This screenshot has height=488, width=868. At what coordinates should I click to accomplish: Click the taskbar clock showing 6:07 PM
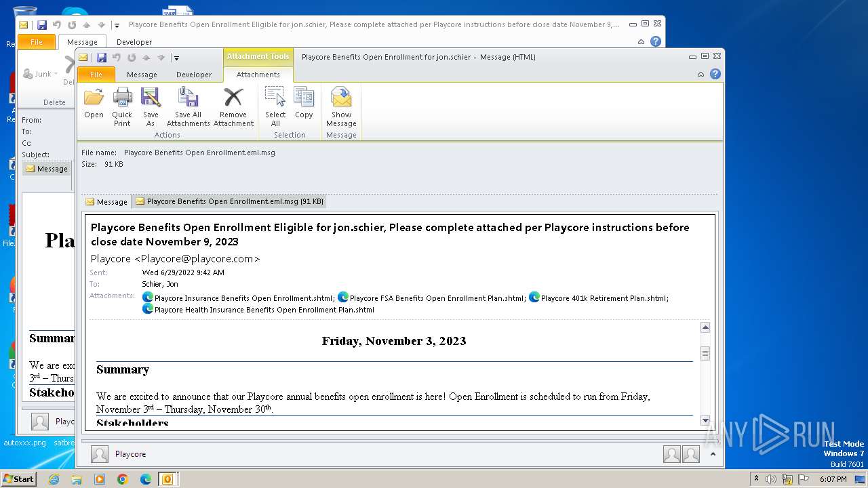833,479
